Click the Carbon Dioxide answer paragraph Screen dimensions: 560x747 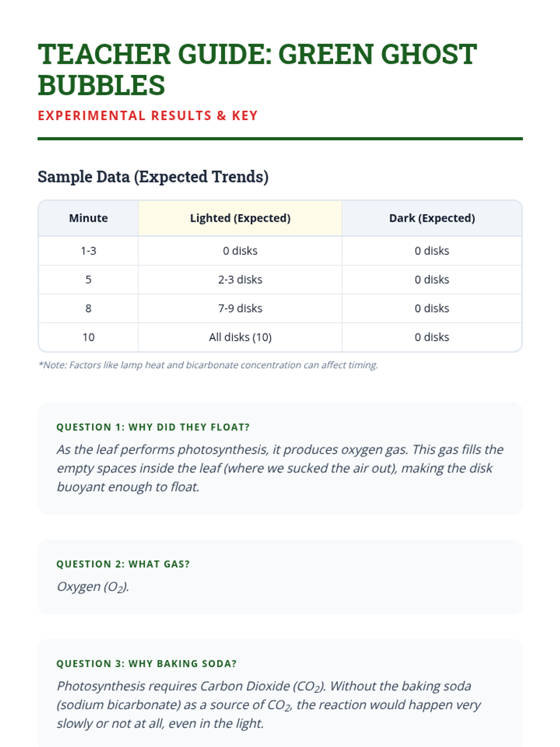pyautogui.click(x=268, y=705)
